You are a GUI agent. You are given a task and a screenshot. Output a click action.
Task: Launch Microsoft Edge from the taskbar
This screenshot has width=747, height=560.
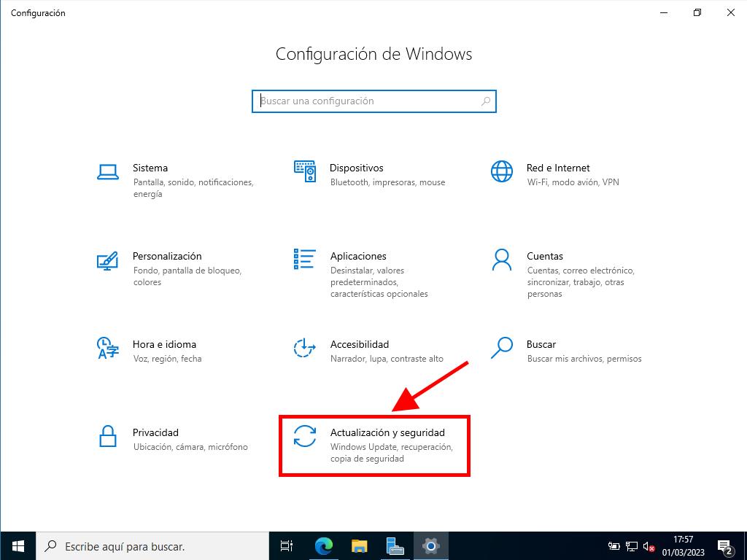point(323,545)
